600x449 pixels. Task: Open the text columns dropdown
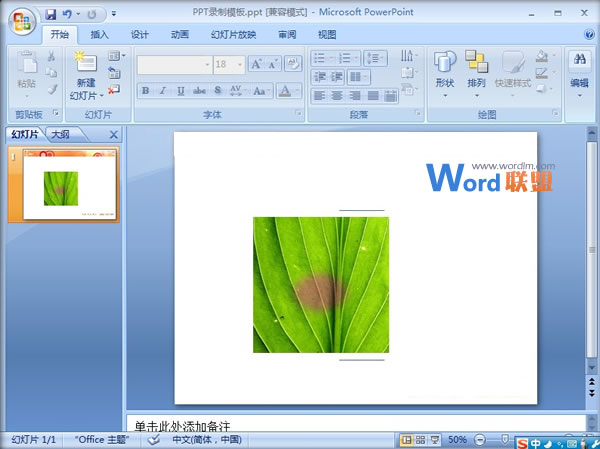[358, 77]
